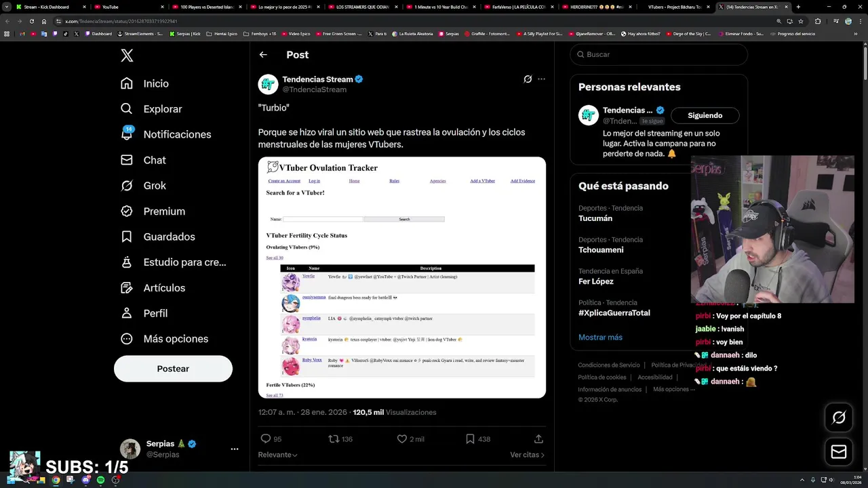
Task: Like the post with the heart icon
Action: coord(402,439)
